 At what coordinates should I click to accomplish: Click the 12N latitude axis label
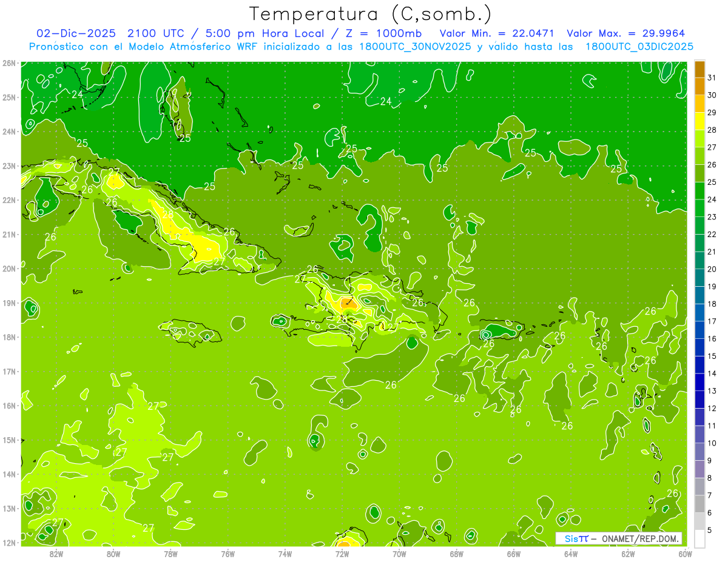(x=8, y=543)
